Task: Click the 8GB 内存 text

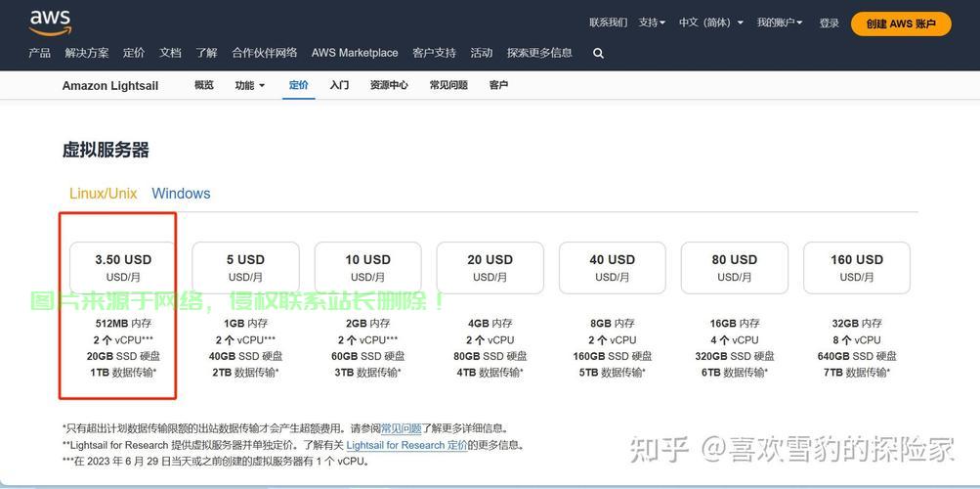Action: (x=612, y=324)
